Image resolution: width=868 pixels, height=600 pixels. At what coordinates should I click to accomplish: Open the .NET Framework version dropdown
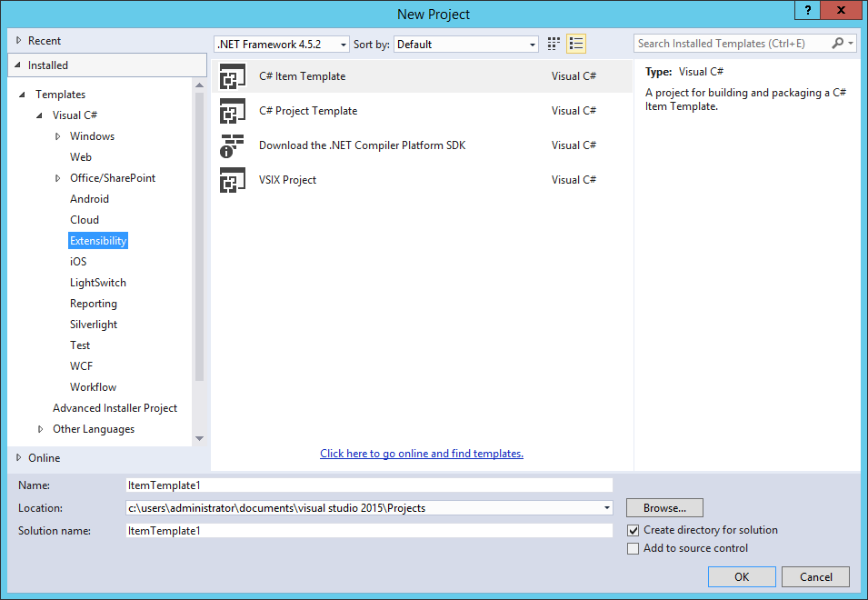(x=343, y=44)
